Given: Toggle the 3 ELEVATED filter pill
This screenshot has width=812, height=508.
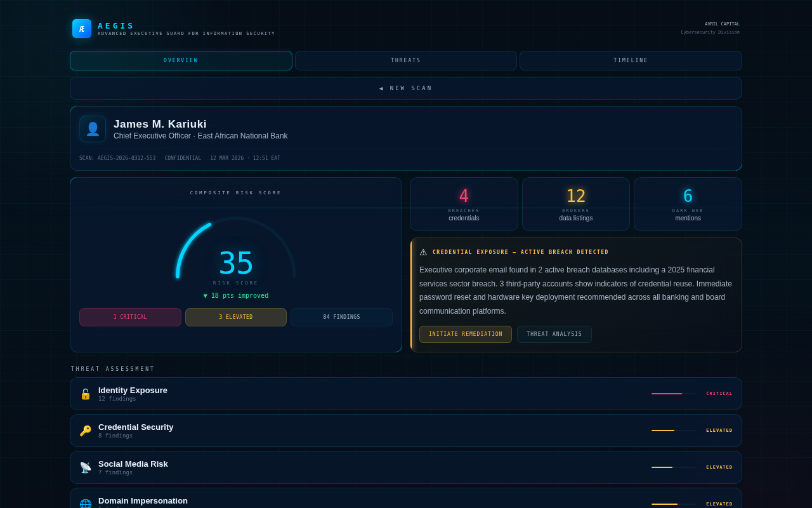Looking at the screenshot, I should click(235, 317).
